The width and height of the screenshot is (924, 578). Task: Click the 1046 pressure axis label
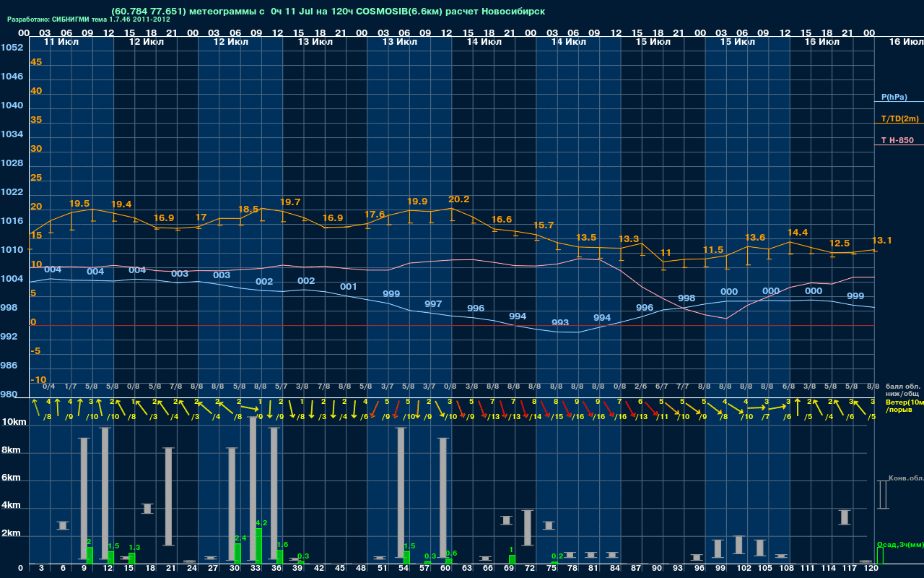tap(12, 77)
